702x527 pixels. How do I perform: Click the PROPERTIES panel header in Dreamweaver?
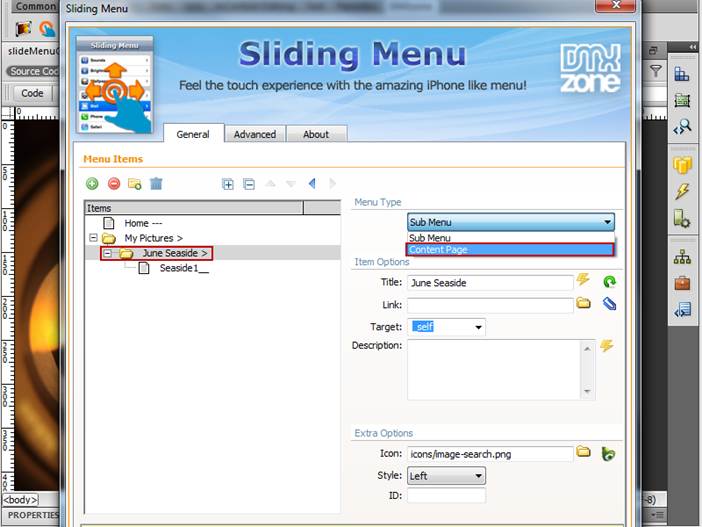(x=33, y=515)
